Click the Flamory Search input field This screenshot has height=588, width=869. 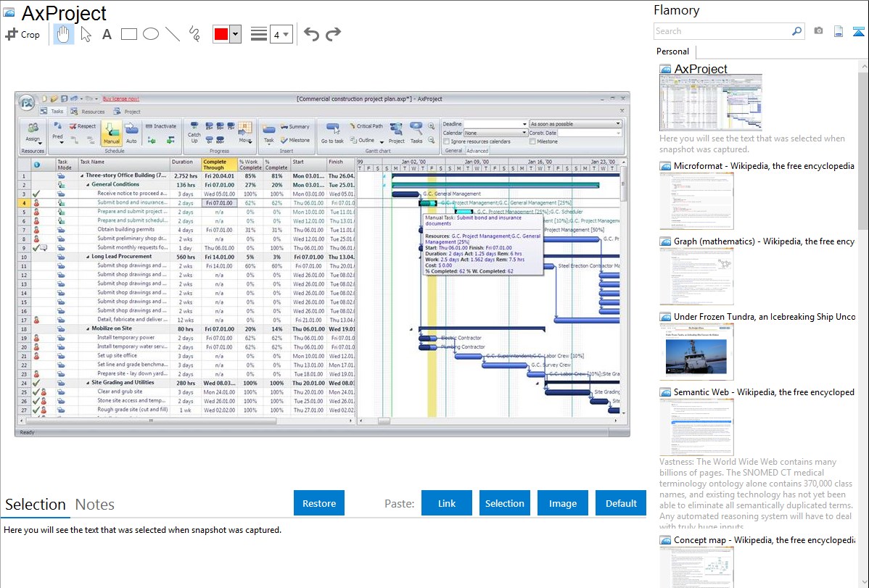(x=722, y=31)
